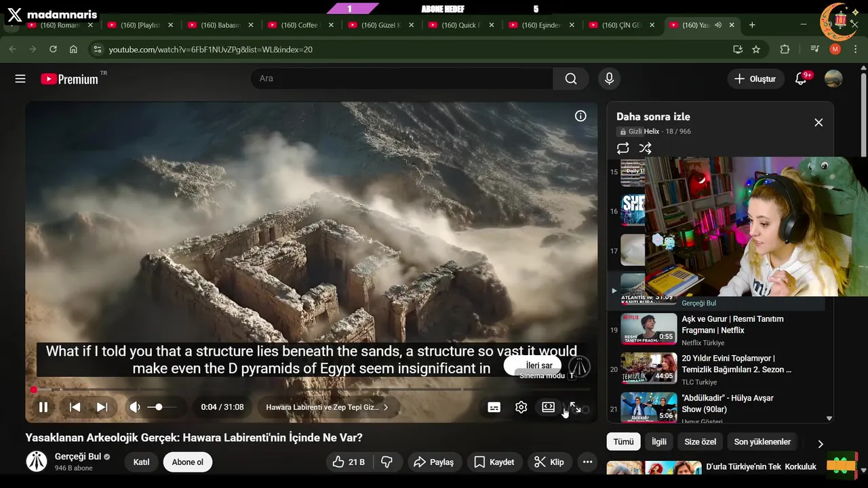Open "Abdülkadir" - Hülya Avşar Show video
The height and width of the screenshot is (488, 868).
[728, 403]
